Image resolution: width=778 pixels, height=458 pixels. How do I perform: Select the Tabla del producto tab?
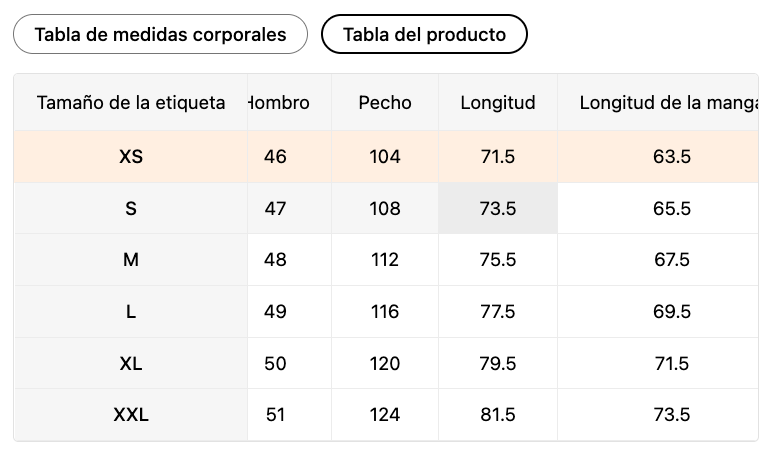pyautogui.click(x=424, y=34)
